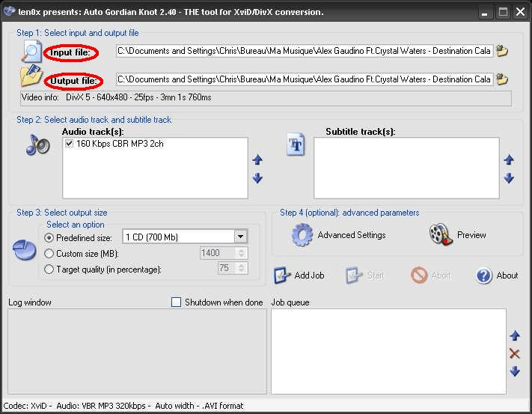Minimize the Auto Gordian Knot window

(485, 12)
